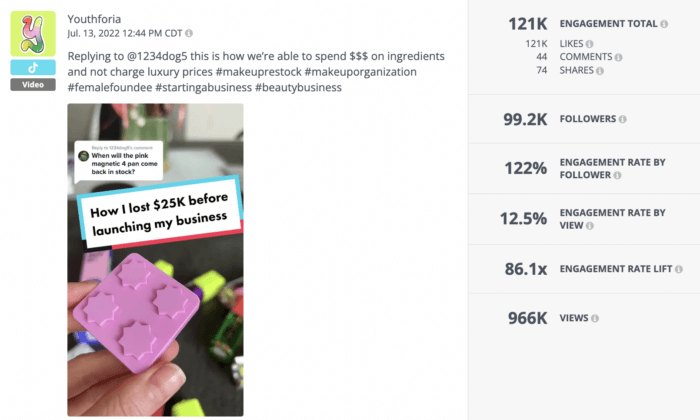The width and height of the screenshot is (700, 420).
Task: Click the info icon next to Shares
Action: pyautogui.click(x=599, y=70)
